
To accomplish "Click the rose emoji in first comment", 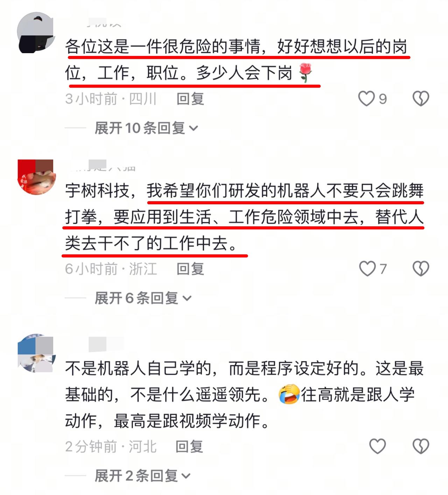I will (305, 73).
